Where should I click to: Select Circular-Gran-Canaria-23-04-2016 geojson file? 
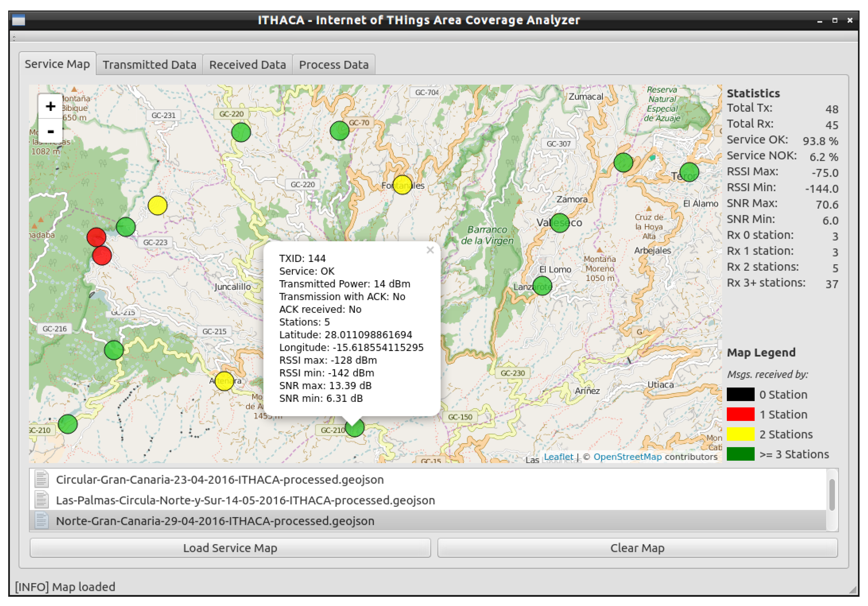[428, 479]
